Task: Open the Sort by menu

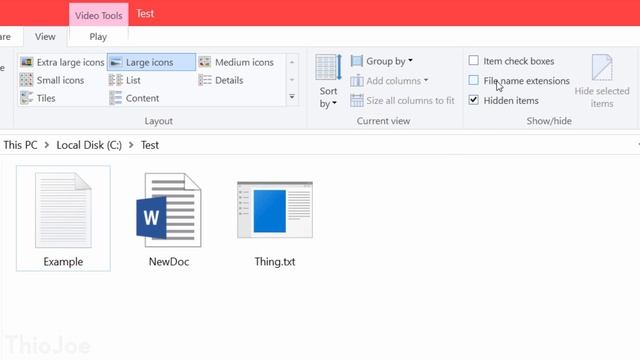Action: click(x=328, y=82)
